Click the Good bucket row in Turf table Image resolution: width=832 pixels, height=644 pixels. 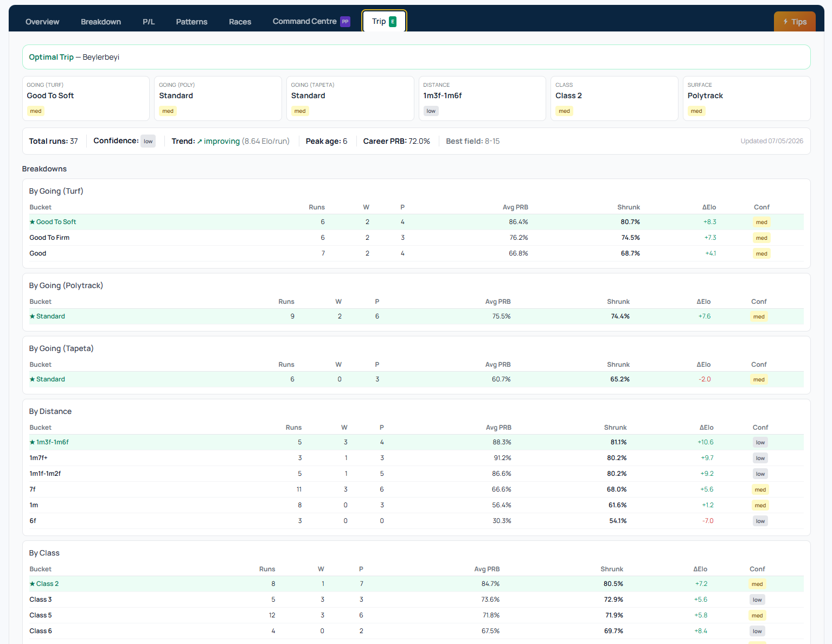pyautogui.click(x=417, y=253)
